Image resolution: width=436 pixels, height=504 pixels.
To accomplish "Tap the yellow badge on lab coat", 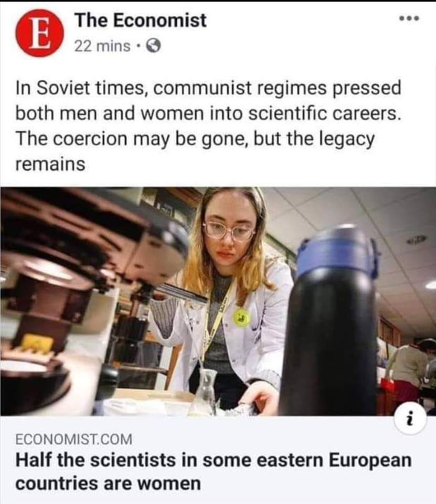I will coord(241,318).
